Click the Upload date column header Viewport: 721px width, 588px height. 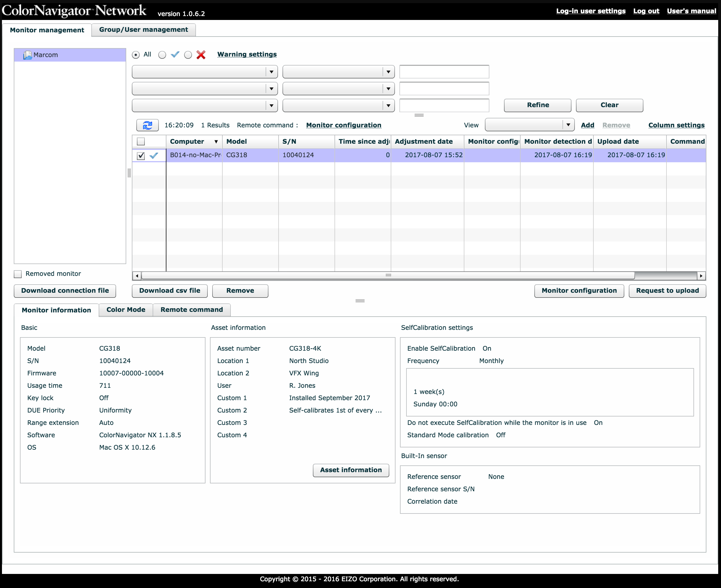pos(630,141)
